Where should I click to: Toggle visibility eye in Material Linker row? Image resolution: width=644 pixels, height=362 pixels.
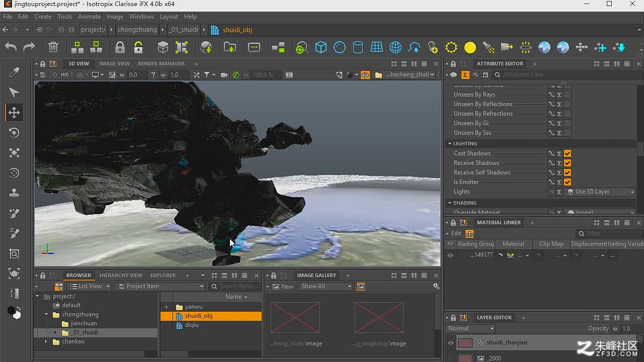tap(450, 255)
